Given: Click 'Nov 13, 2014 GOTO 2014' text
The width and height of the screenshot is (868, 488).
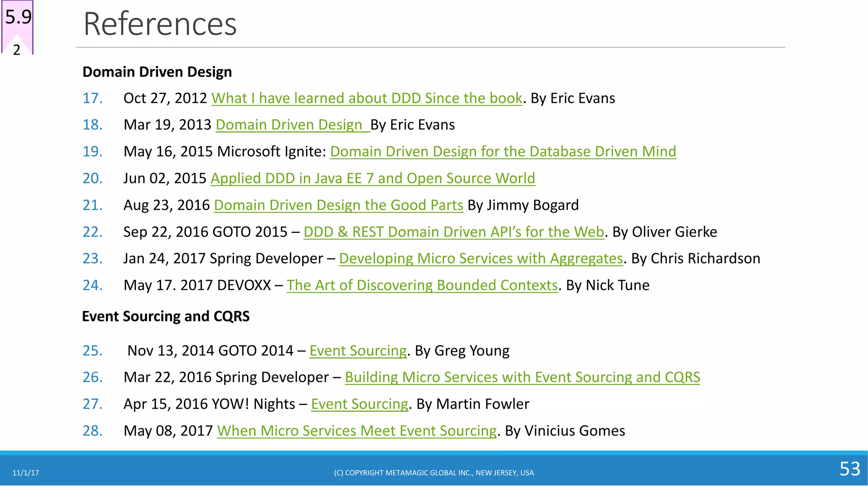Looking at the screenshot, I should [211, 351].
